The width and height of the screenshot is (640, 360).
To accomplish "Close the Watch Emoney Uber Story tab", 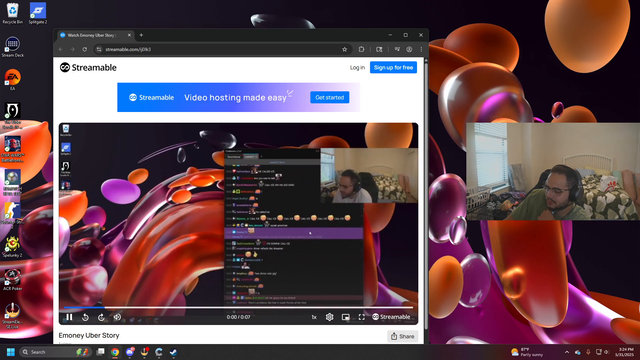I will pos(129,35).
